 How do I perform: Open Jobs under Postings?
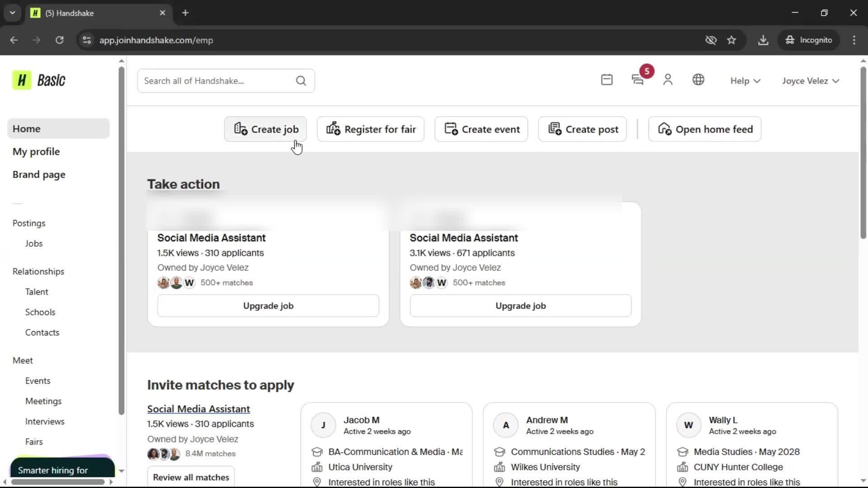coord(34,244)
